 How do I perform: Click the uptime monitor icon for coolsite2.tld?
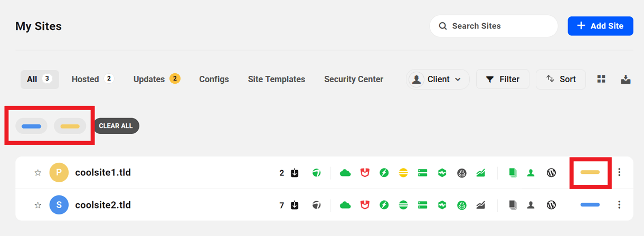(x=442, y=205)
